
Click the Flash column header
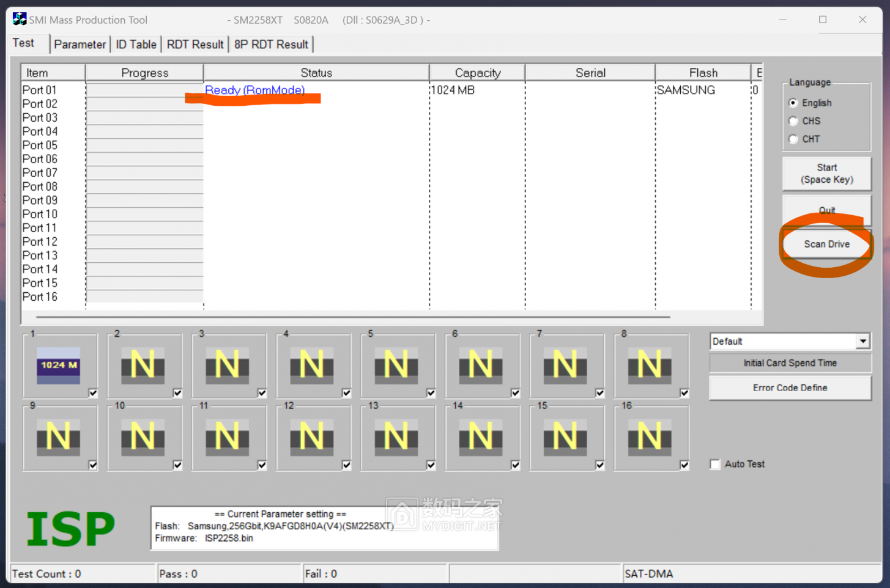point(703,73)
